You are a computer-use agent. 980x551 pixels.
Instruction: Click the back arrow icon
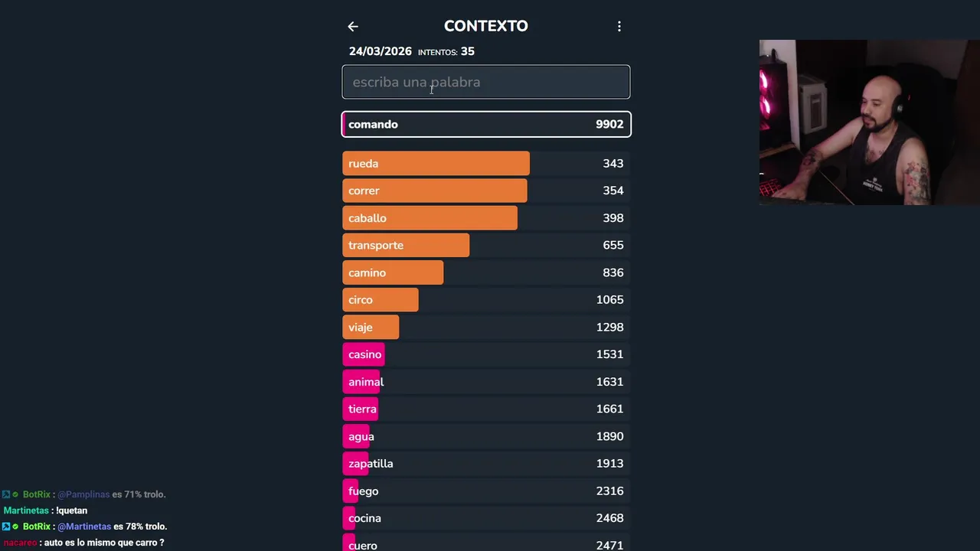(x=353, y=27)
